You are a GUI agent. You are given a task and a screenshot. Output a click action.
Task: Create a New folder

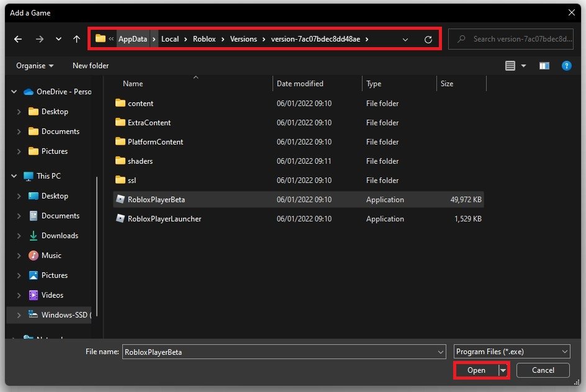point(91,66)
